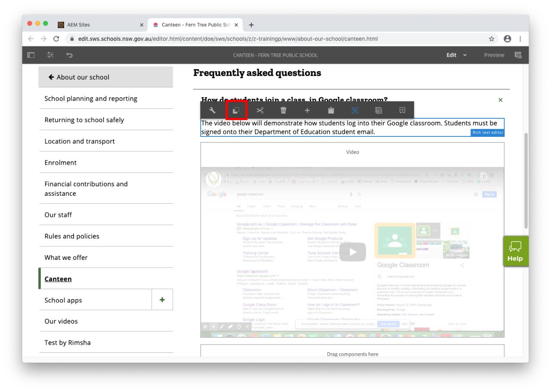Expand School apps with plus button
Viewport: 551px width, 392px height.
[162, 300]
